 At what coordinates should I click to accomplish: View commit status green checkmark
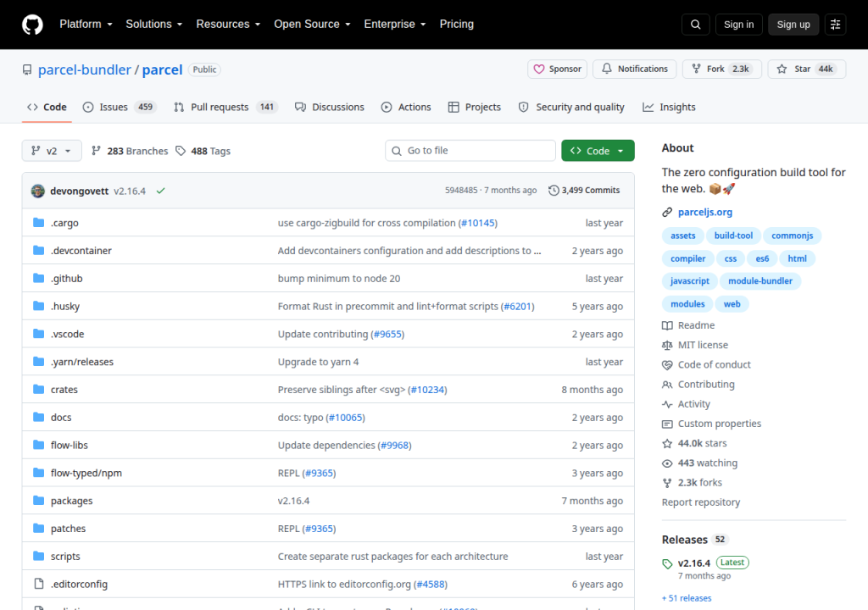click(x=160, y=191)
